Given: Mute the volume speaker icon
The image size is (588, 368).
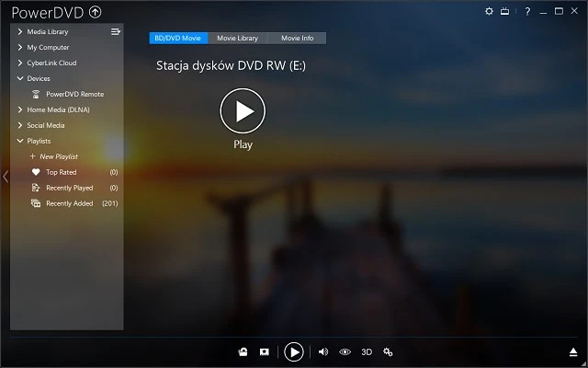Looking at the screenshot, I should pyautogui.click(x=322, y=352).
